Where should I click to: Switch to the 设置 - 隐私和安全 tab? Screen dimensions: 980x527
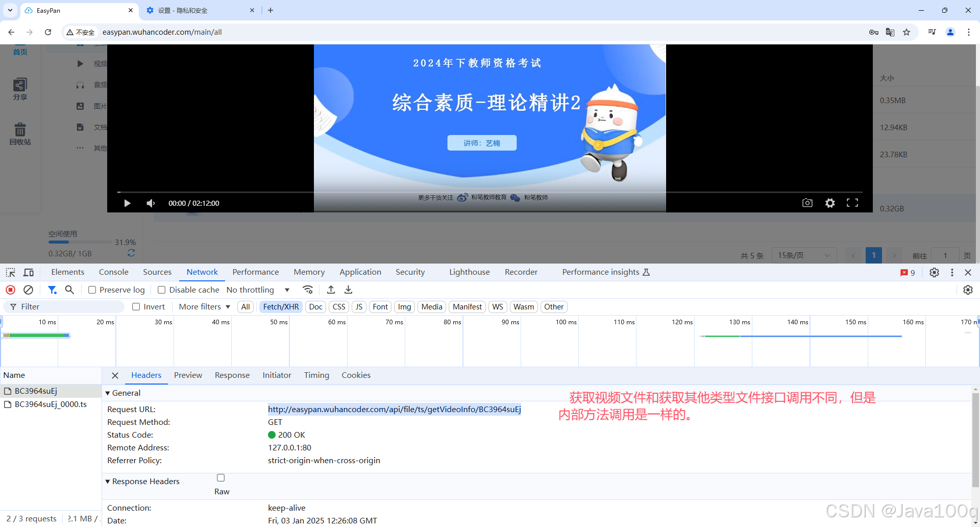pos(201,10)
